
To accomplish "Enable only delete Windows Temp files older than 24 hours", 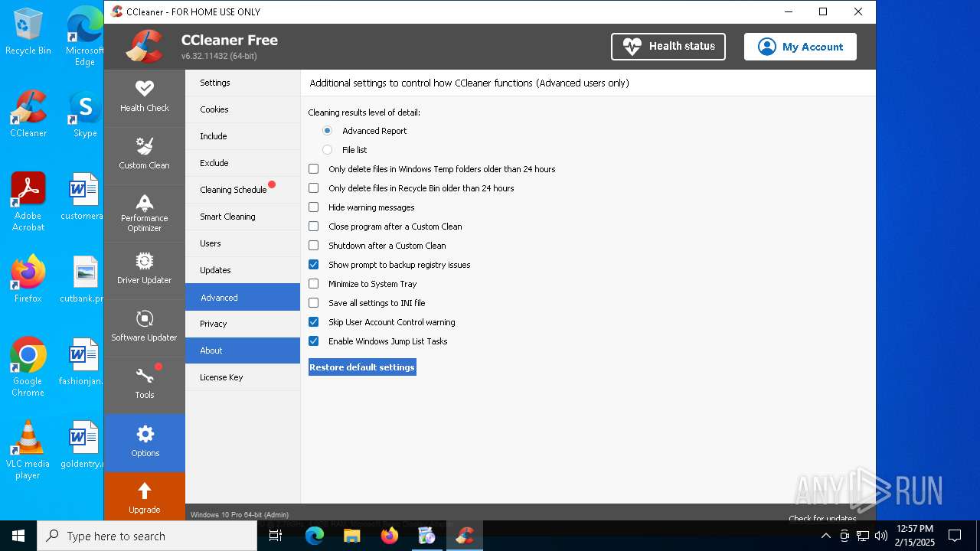I will [x=314, y=169].
